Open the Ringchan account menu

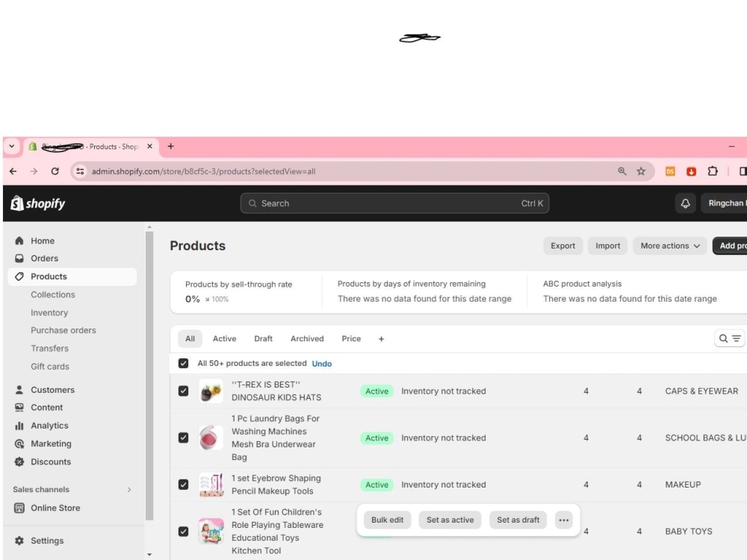724,203
